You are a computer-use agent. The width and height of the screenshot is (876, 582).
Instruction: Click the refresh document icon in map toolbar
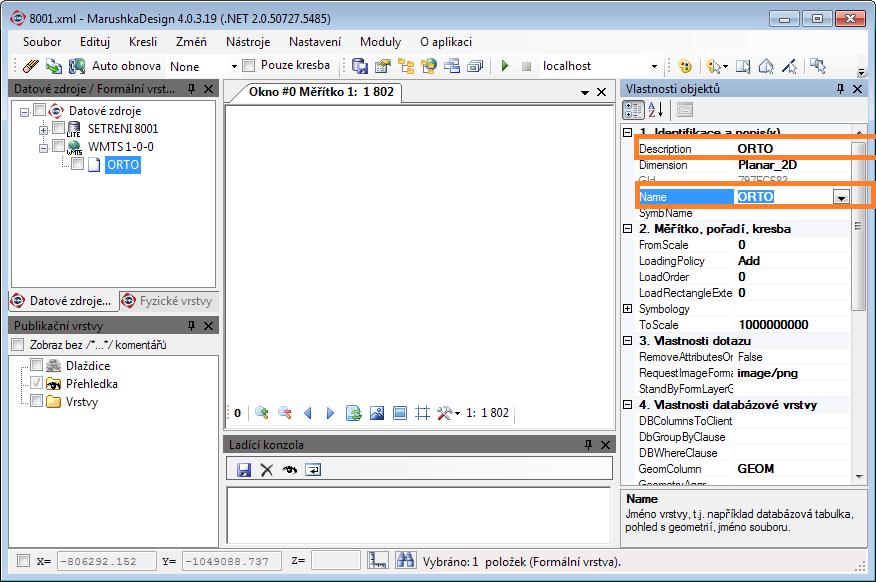pos(353,413)
